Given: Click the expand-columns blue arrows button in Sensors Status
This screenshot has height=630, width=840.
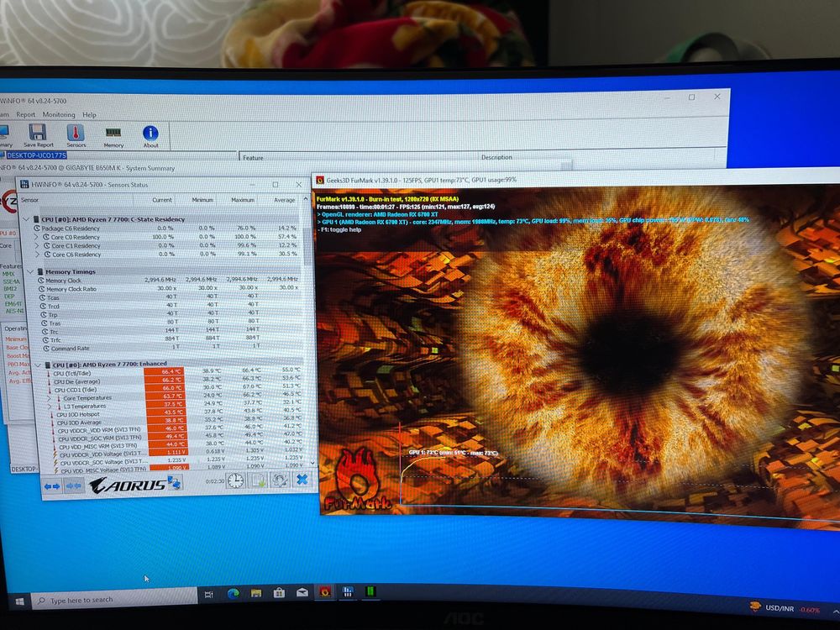Looking at the screenshot, I should coord(52,486).
